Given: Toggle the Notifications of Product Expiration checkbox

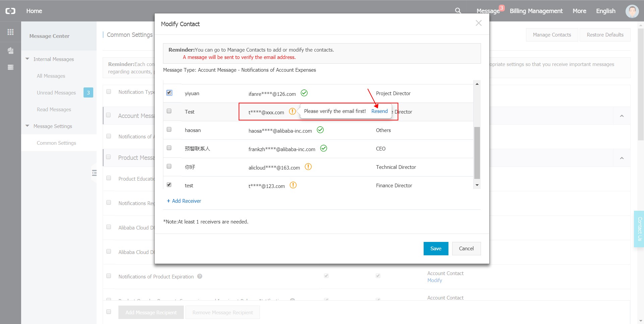Looking at the screenshot, I should 109,276.
